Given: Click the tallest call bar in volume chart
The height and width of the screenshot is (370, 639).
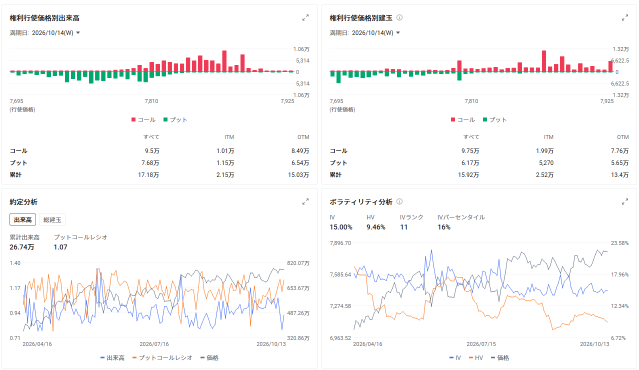Looking at the screenshot, I should pyautogui.click(x=224, y=61).
